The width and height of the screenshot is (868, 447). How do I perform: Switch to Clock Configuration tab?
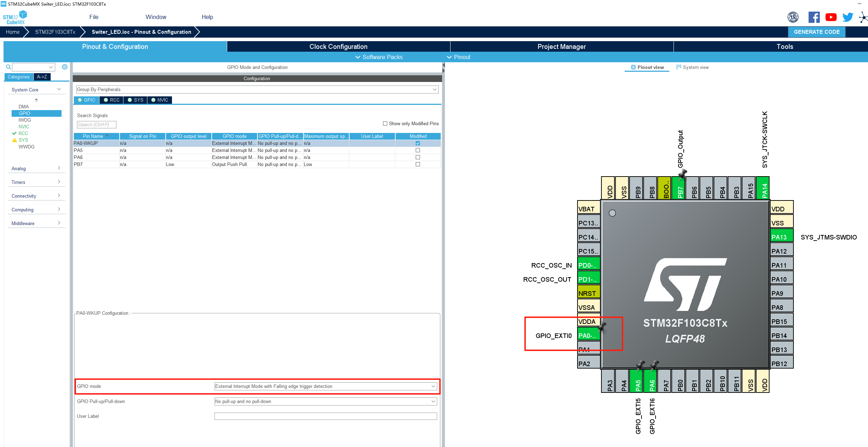pyautogui.click(x=338, y=47)
